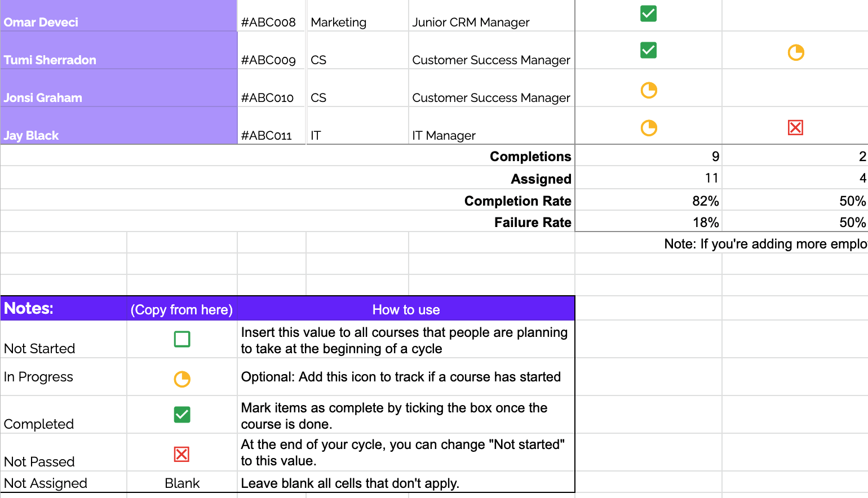The image size is (868, 498).
Task: Click the #ABC009 employee ID cell
Action: [x=268, y=60]
